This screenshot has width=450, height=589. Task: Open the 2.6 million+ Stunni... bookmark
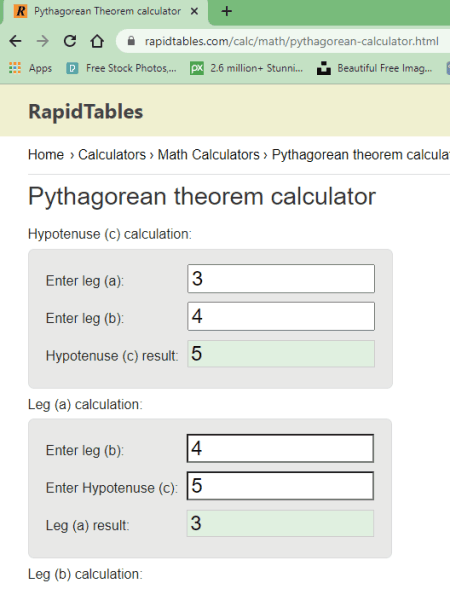(246, 68)
